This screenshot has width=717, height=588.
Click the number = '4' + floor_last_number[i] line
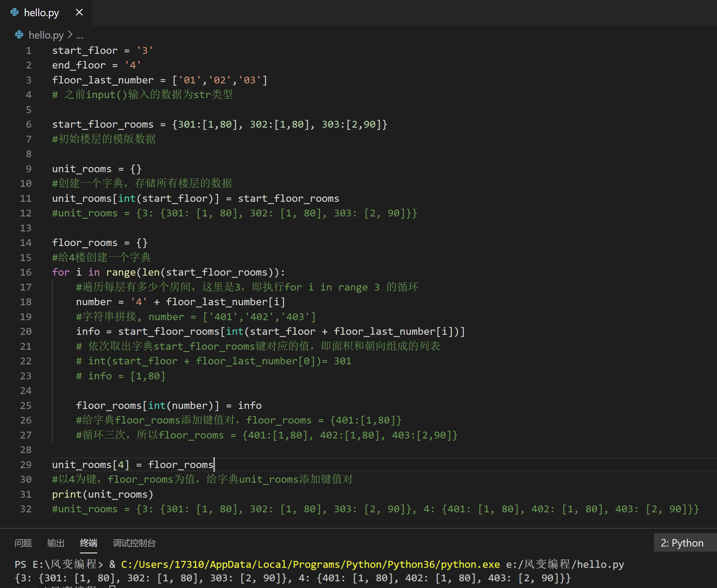[181, 302]
